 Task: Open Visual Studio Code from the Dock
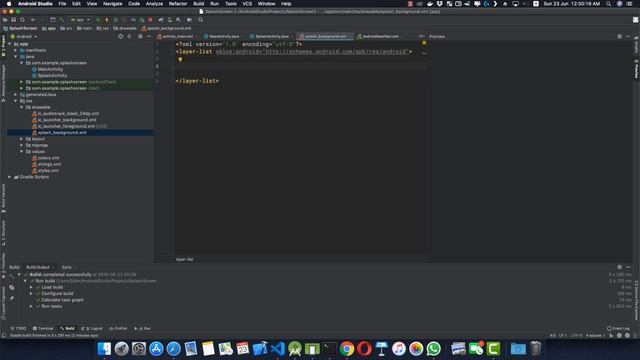click(278, 349)
